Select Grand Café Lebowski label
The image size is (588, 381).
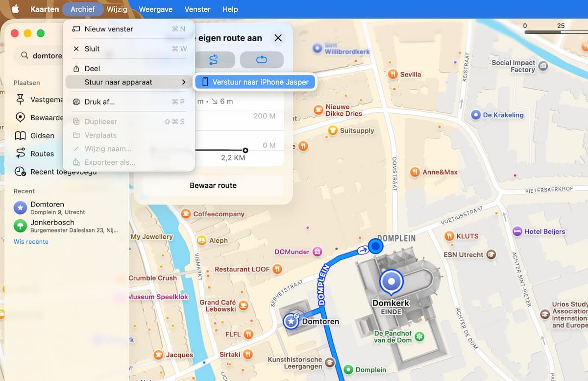point(218,305)
